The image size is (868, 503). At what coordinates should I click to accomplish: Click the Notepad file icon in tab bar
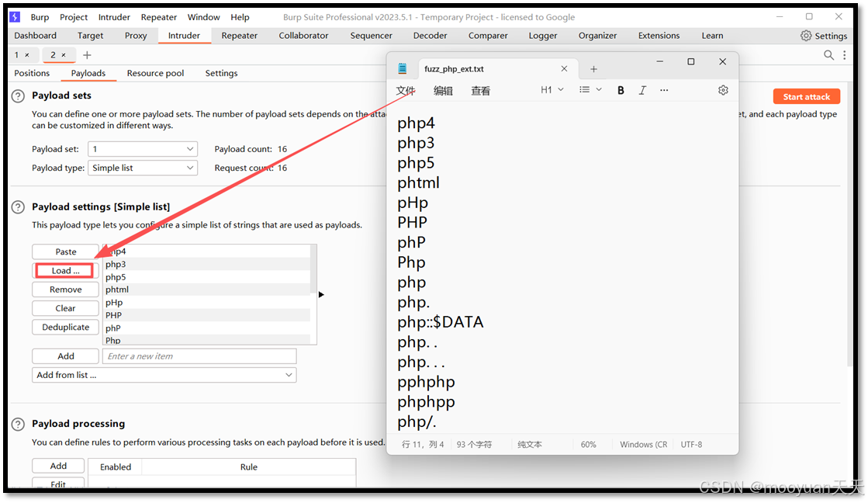coord(403,68)
